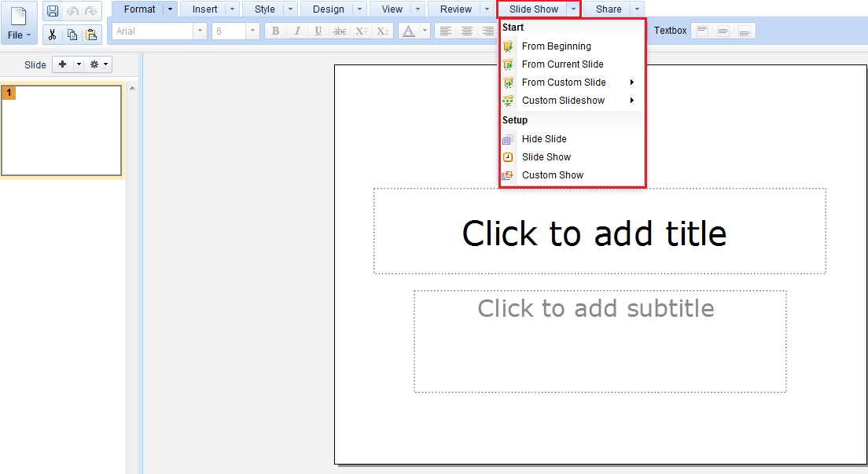Open font name Arial dropdown
868x474 pixels.
click(200, 31)
